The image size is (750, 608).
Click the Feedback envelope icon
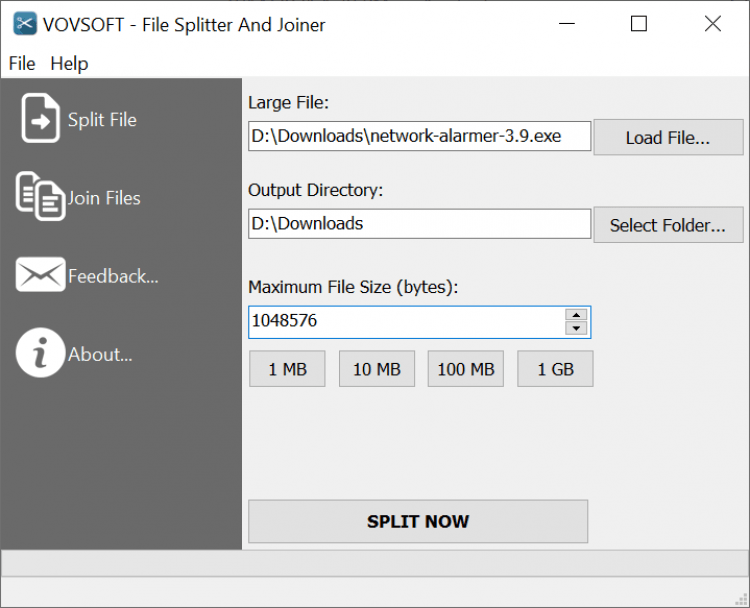40,275
